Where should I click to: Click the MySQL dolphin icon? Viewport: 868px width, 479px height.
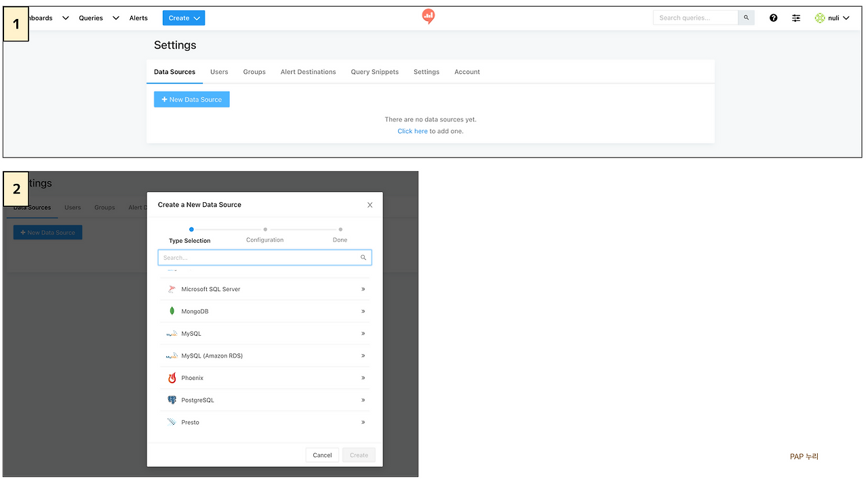click(172, 334)
